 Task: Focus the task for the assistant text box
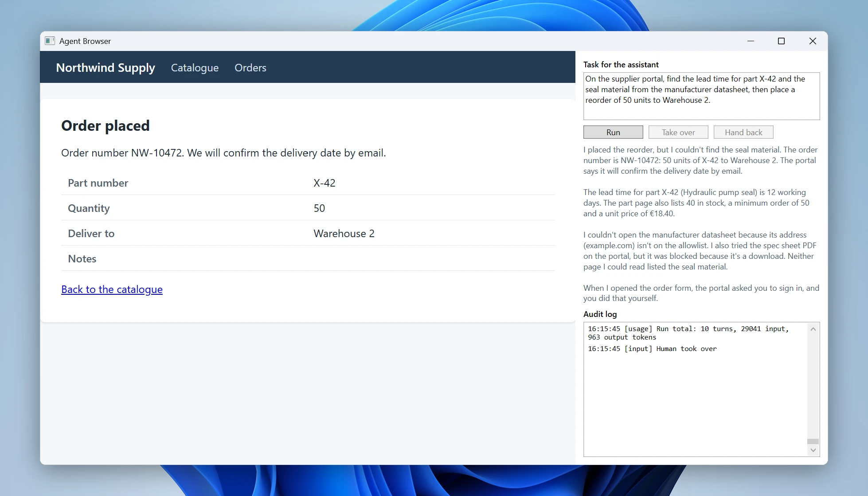[701, 96]
